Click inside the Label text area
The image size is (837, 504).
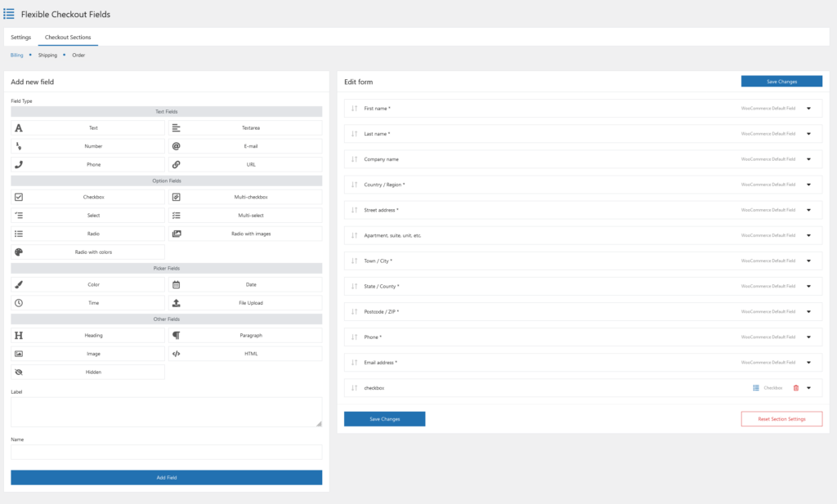click(167, 411)
